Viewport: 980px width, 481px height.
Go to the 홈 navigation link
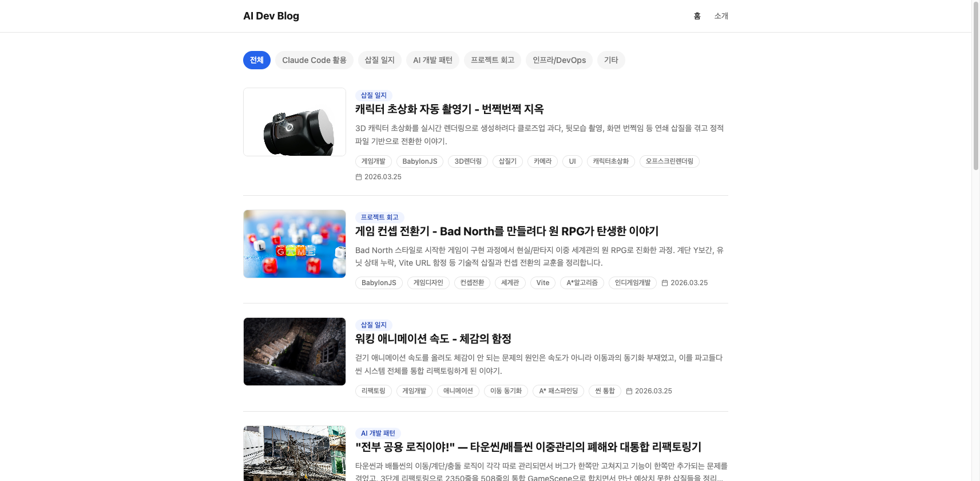click(x=697, y=16)
